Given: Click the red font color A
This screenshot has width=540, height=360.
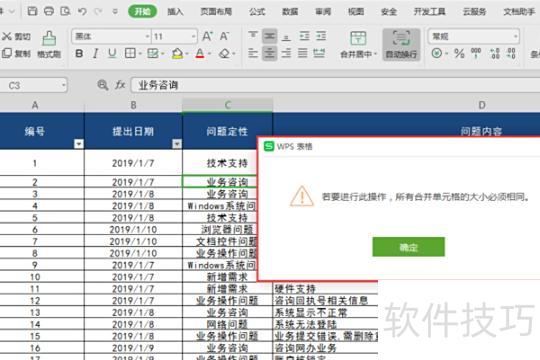Looking at the screenshot, I should pos(200,53).
